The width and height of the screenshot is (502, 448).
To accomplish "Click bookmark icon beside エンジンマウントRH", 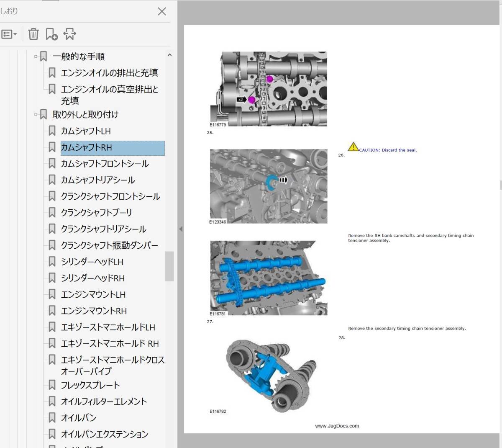I will [x=52, y=311].
